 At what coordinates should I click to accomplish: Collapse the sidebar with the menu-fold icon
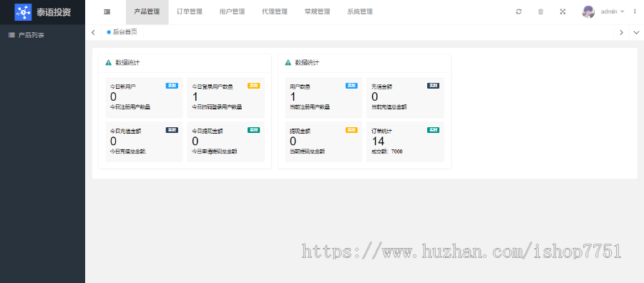107,12
